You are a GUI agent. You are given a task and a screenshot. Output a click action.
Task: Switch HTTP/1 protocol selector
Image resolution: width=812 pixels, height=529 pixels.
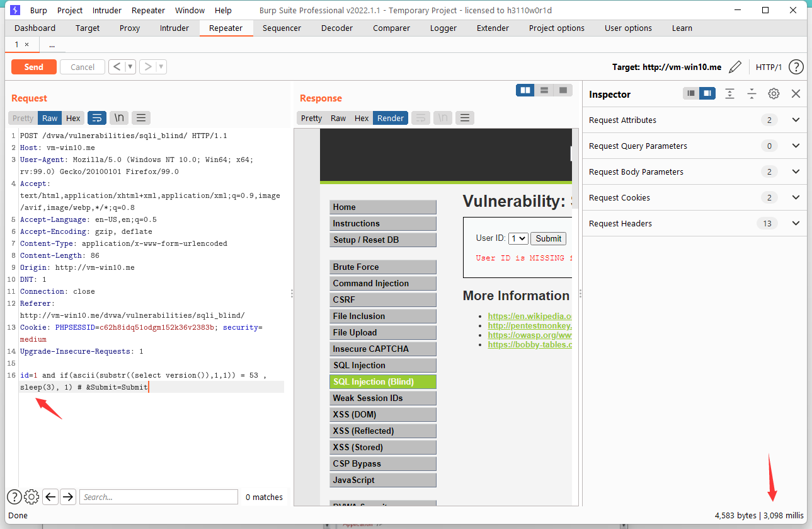[769, 67]
